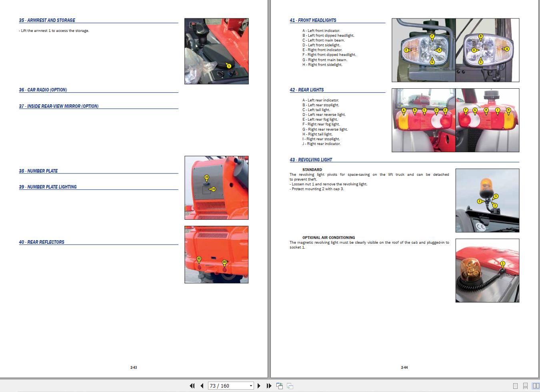The image size is (540, 392).
Task: Click the previous view icon
Action: click(280, 386)
